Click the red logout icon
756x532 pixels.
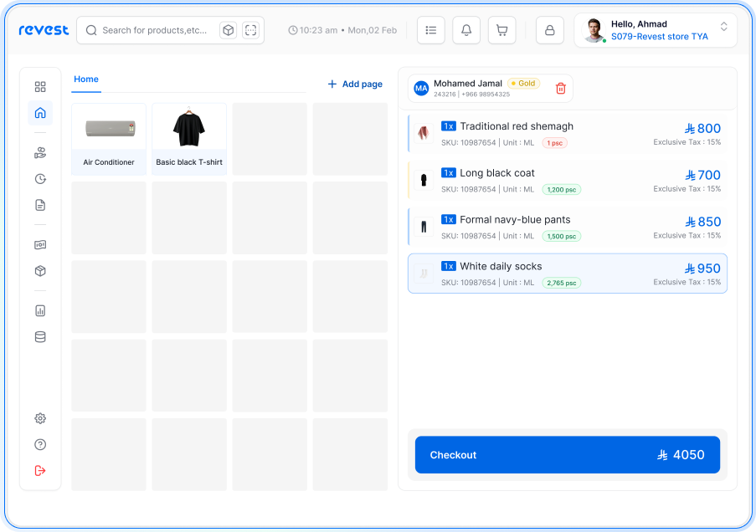pos(40,470)
